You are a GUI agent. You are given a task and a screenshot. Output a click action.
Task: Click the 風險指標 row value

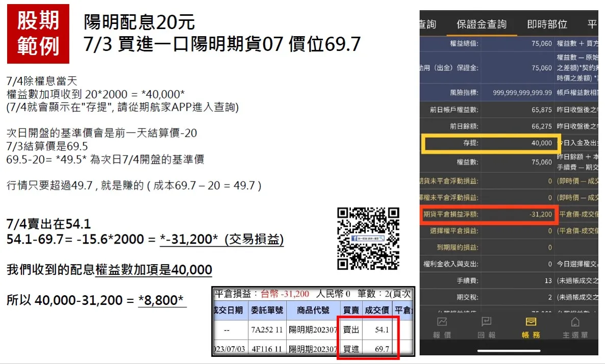(523, 93)
